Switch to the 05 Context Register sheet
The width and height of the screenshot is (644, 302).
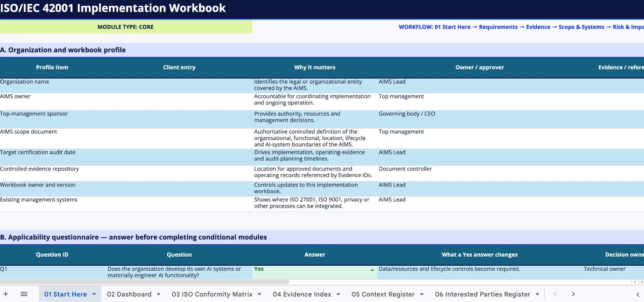pyautogui.click(x=383, y=294)
